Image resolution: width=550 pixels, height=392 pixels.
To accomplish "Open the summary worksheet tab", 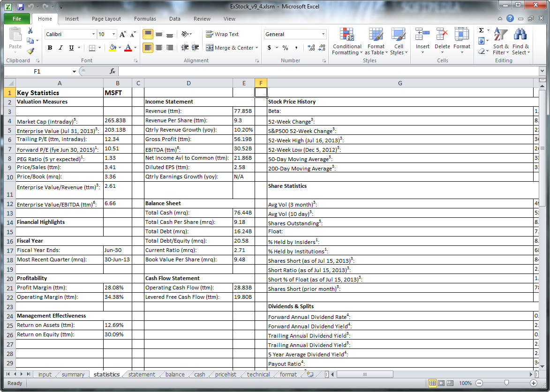I will click(x=73, y=375).
